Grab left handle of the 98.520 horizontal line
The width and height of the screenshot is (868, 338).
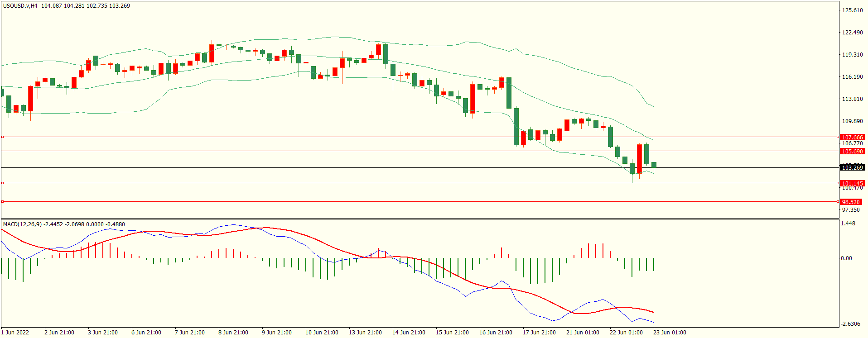click(x=2, y=201)
